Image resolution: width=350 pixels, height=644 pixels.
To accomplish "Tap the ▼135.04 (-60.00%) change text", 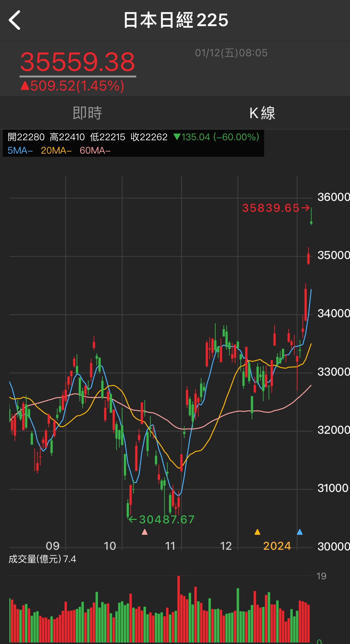I will click(x=217, y=137).
